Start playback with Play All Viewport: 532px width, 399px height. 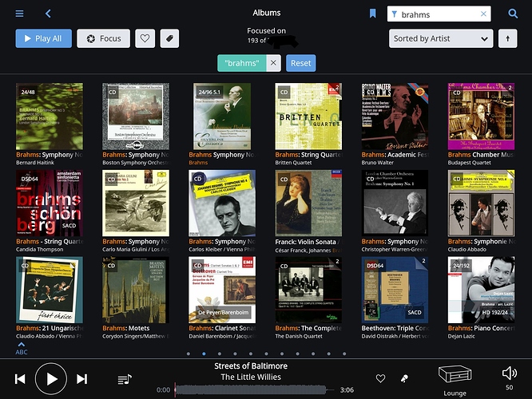43,38
